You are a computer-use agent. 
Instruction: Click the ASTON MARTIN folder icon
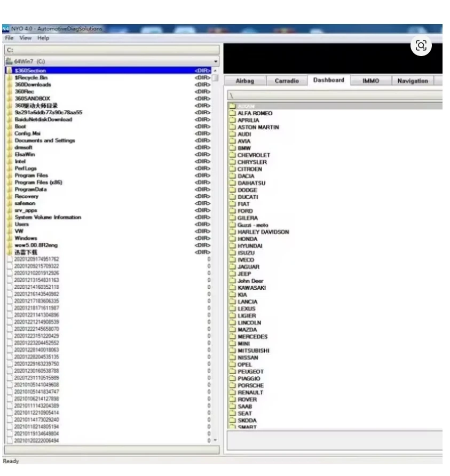(x=233, y=127)
